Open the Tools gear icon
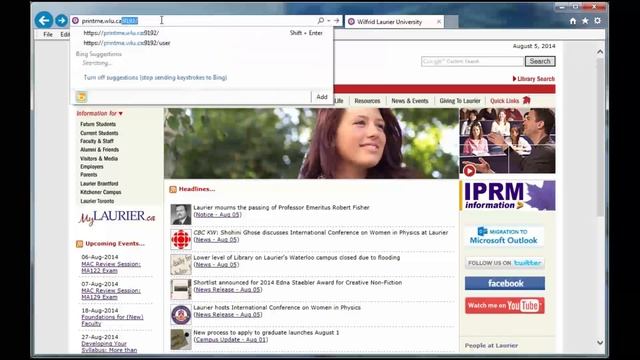 click(598, 21)
